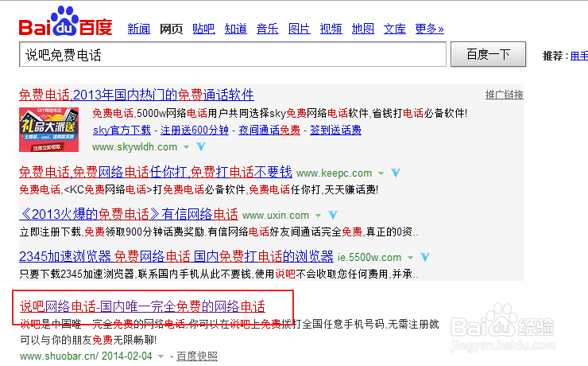The width and height of the screenshot is (588, 366).
Task: Click the V verification icon next to www.keepc.com
Action: click(x=396, y=173)
